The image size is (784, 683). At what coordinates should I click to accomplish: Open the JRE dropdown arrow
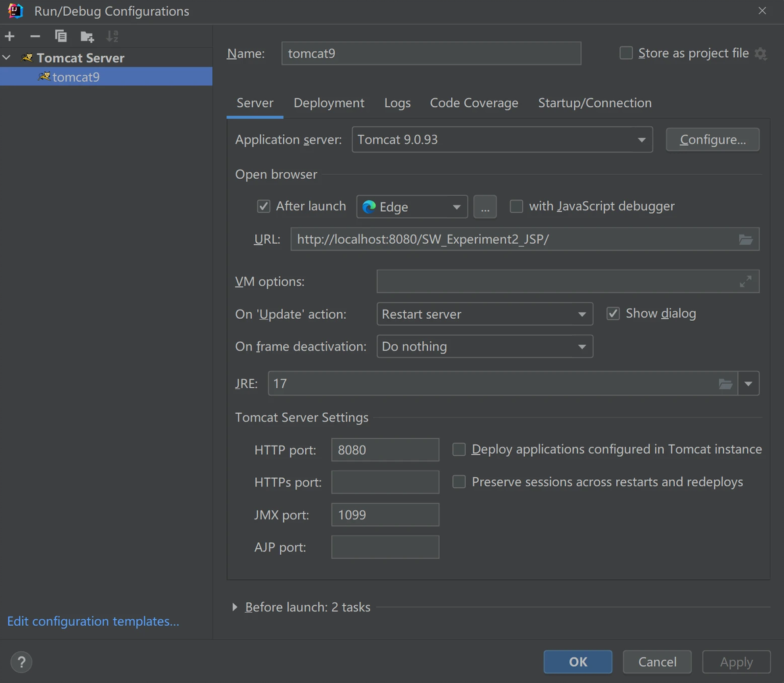tap(748, 384)
